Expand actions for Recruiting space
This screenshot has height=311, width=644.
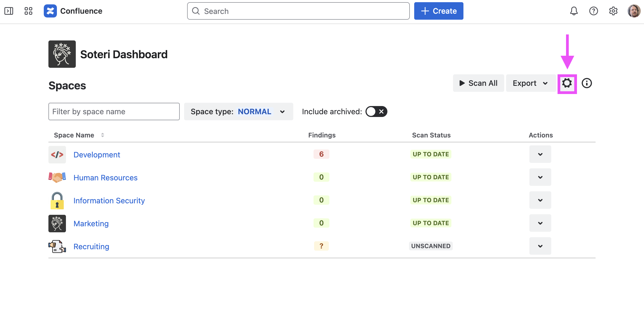tap(540, 246)
